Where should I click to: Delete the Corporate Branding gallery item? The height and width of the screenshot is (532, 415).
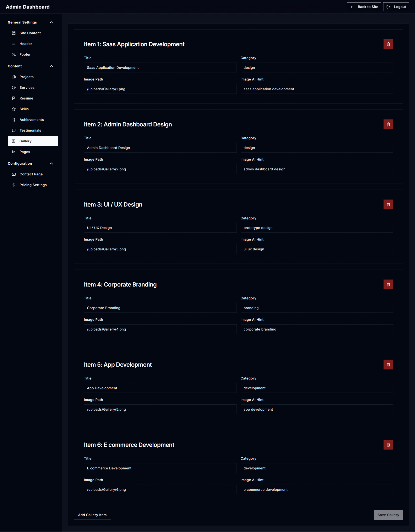tap(388, 284)
